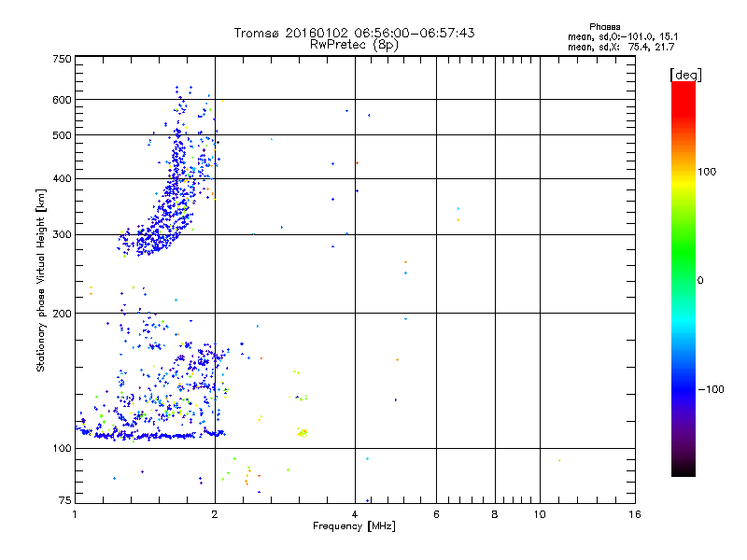Click the y-axis tick label "200"
Screen dimensions: 747x560
(x=62, y=314)
